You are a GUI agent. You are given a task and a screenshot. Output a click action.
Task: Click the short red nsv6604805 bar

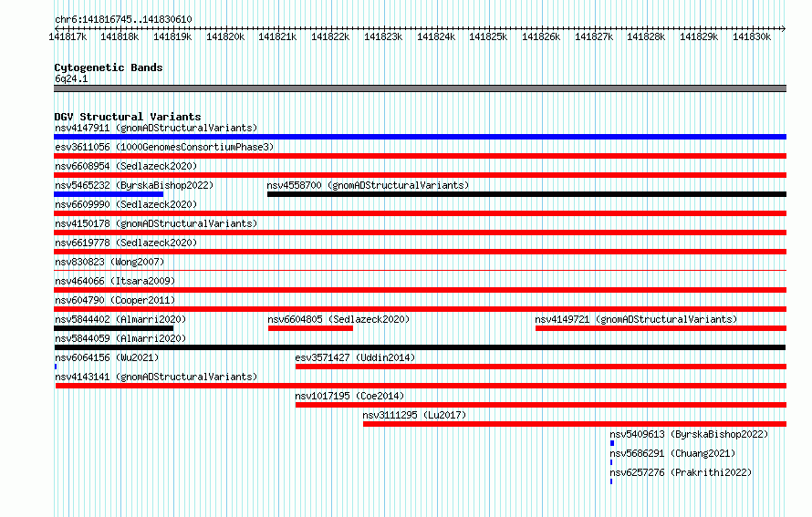point(311,328)
